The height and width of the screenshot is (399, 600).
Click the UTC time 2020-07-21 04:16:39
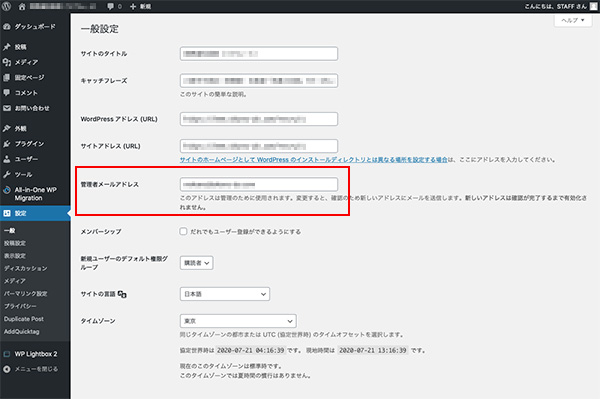click(x=251, y=350)
